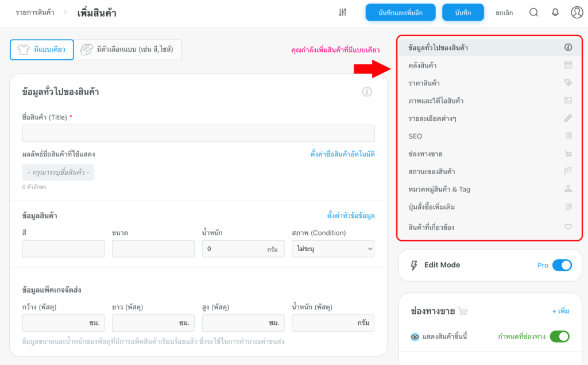Click the ชื่อสินค้า (Title) input field
The width and height of the screenshot is (588, 365).
pyautogui.click(x=198, y=133)
